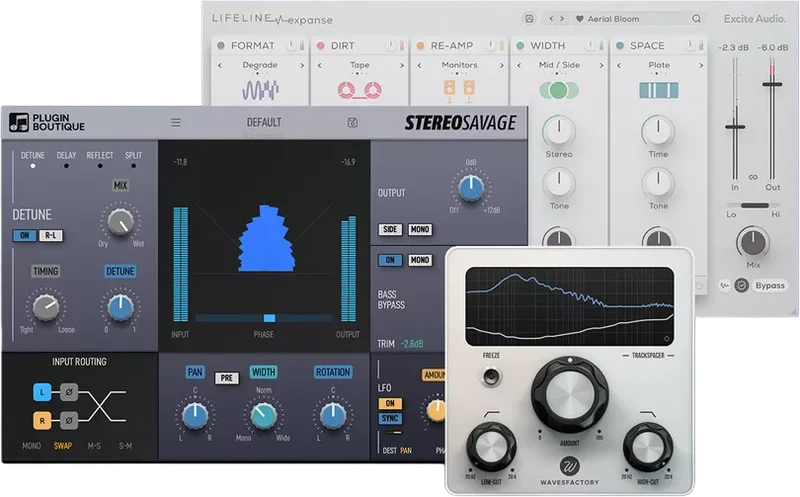Click the Lifeline Out level fader
This screenshot has width=800, height=497.
point(772,84)
